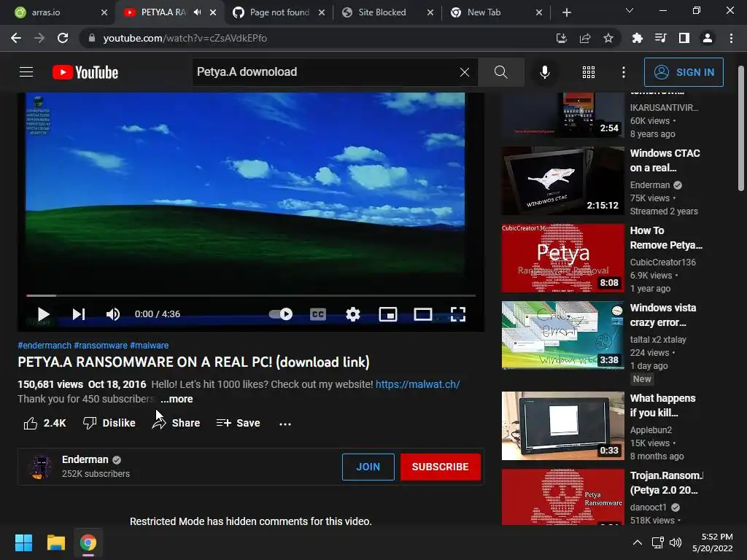Open YouTube apps grid
The height and width of the screenshot is (560, 747).
[589, 72]
